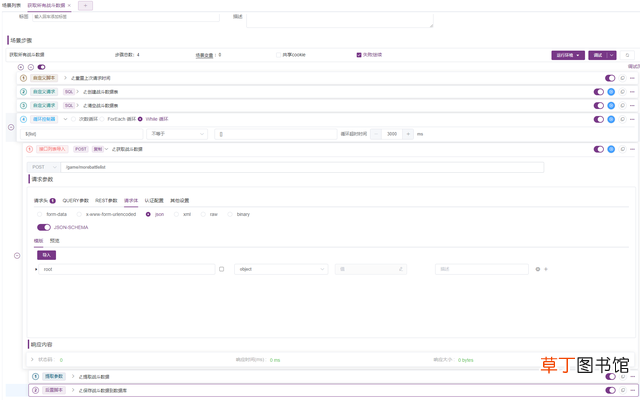Disable step 3 SQL request toggle switch

[x=598, y=106]
